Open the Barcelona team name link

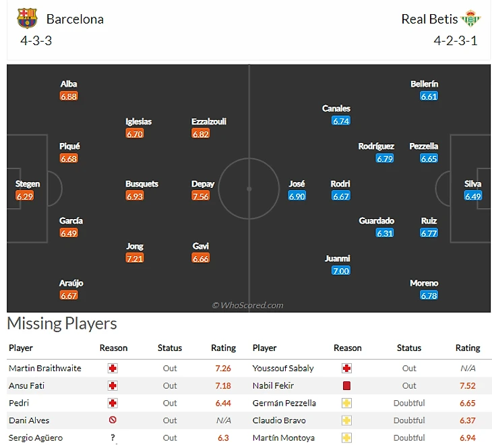[x=75, y=19]
